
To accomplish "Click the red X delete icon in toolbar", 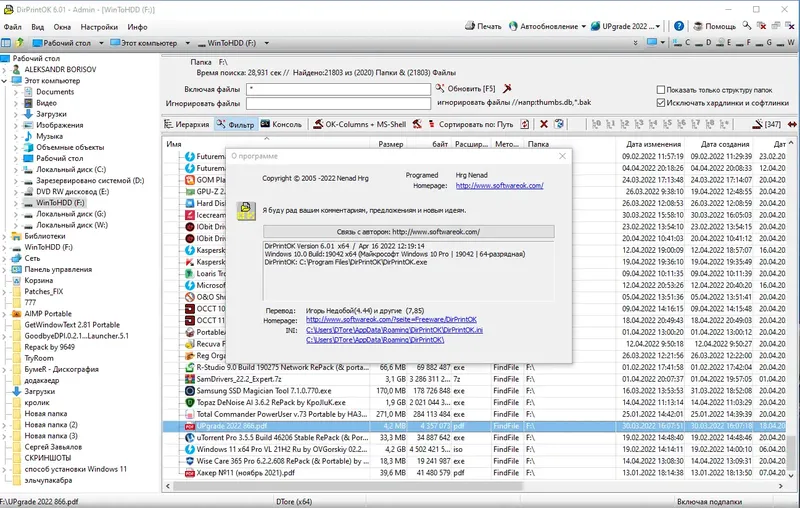I will point(544,124).
